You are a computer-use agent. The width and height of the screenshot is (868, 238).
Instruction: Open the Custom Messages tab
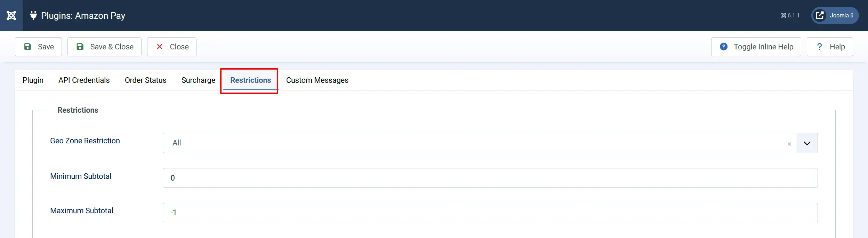pyautogui.click(x=317, y=80)
